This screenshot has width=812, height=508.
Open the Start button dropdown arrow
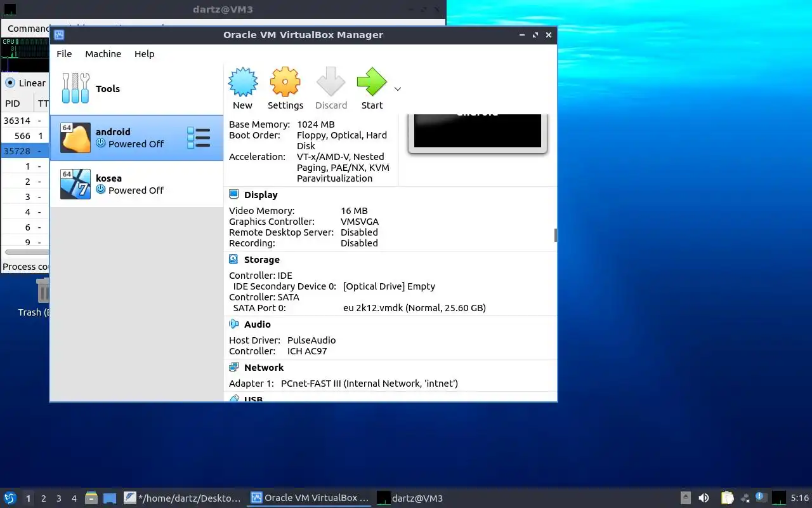(398, 89)
